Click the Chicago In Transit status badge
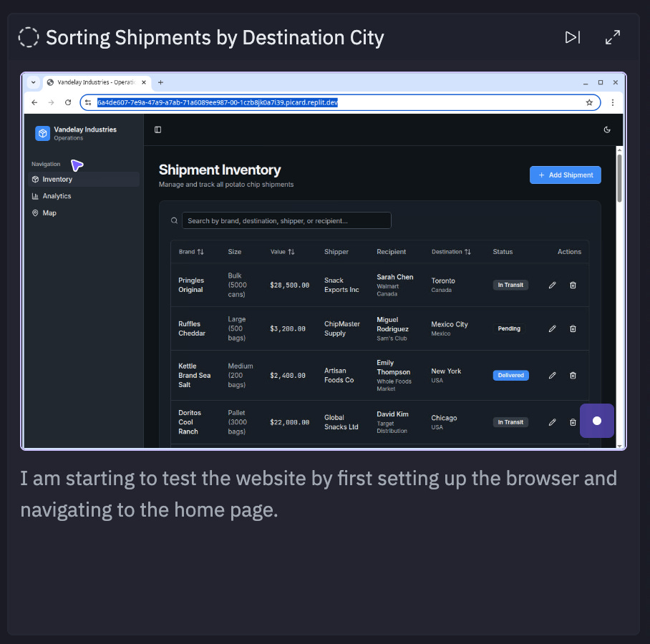This screenshot has width=650, height=644. pos(510,422)
